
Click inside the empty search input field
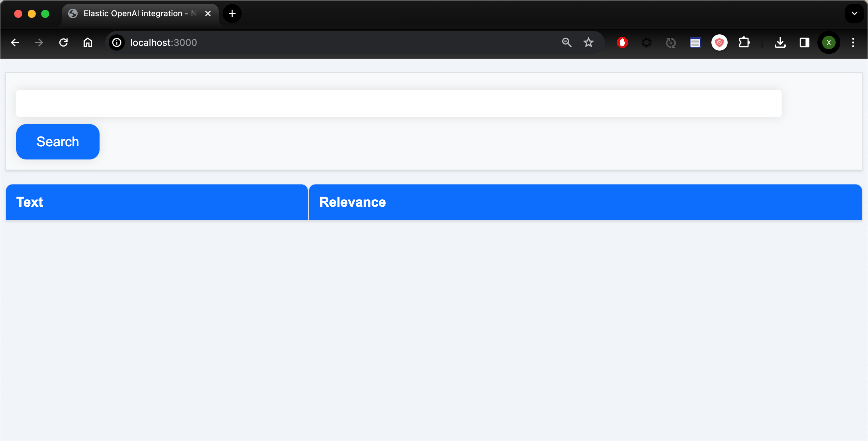click(x=398, y=103)
